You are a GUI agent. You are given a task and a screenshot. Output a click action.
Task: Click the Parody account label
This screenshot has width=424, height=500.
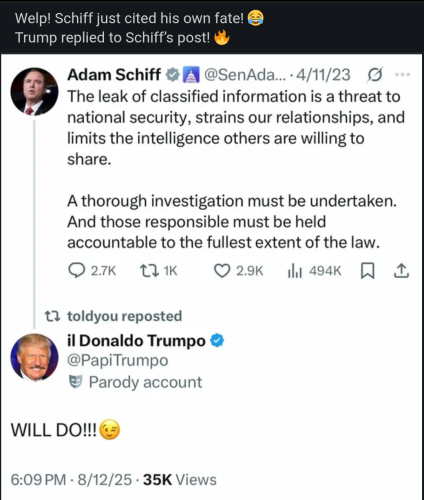(135, 382)
